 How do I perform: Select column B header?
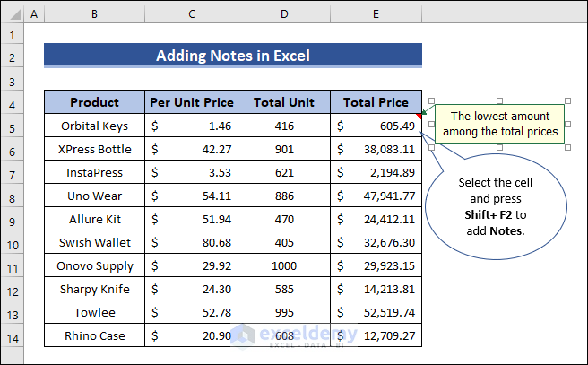pyautogui.click(x=94, y=14)
